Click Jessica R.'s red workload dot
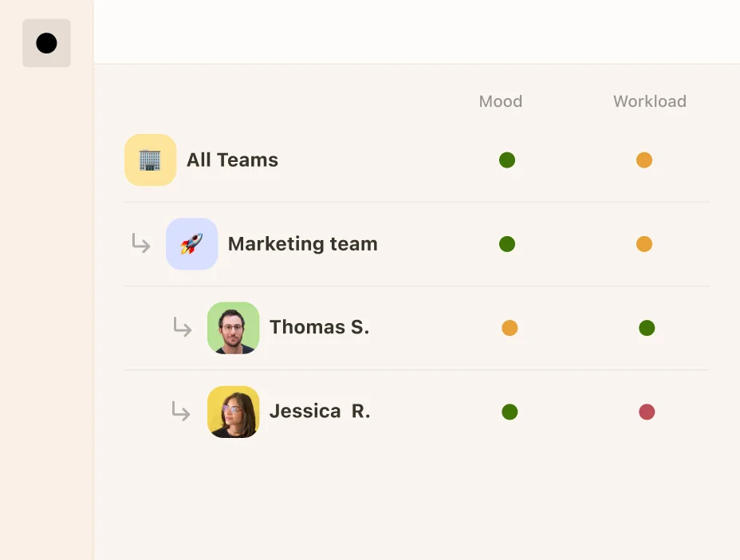 [x=647, y=412]
